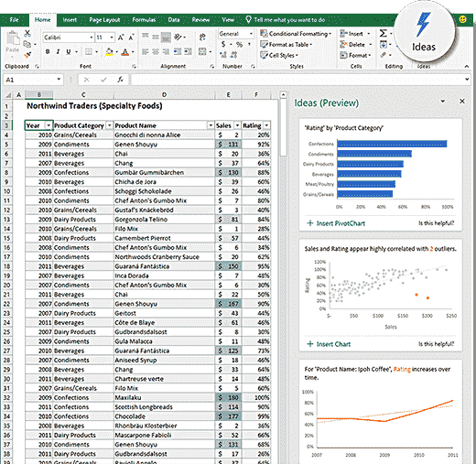Open the font size 11 dropdown

pyautogui.click(x=112, y=38)
